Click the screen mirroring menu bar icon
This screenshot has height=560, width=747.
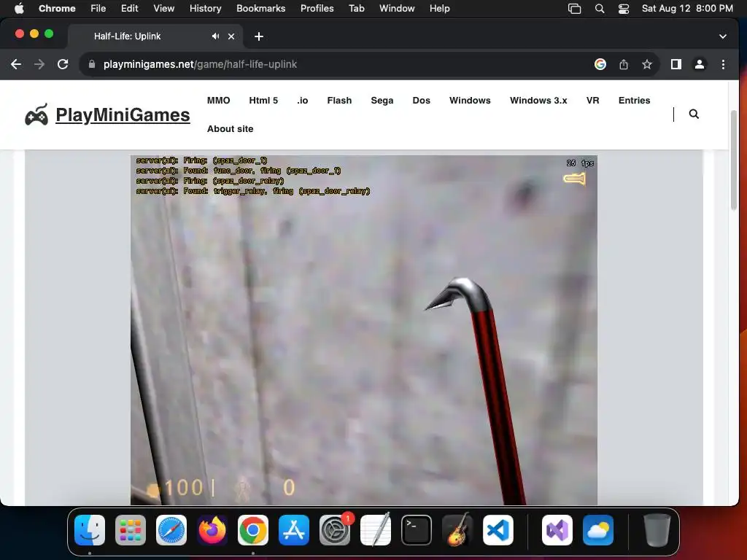click(575, 9)
